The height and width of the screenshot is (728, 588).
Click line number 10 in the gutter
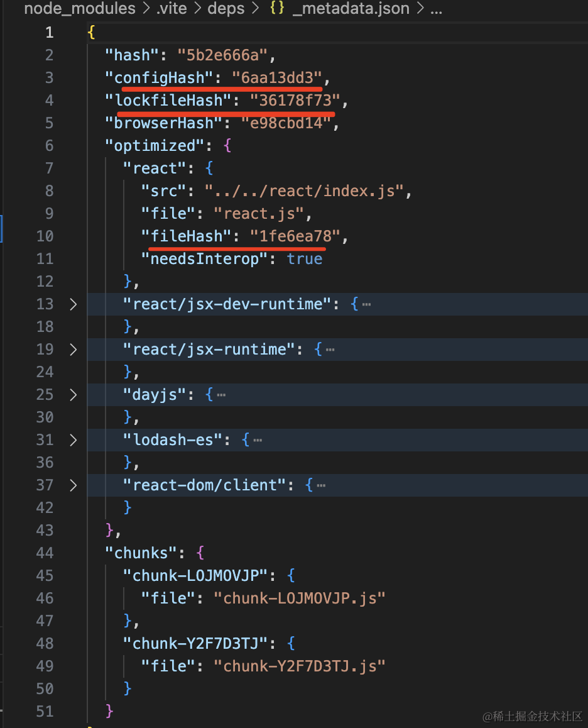[45, 236]
